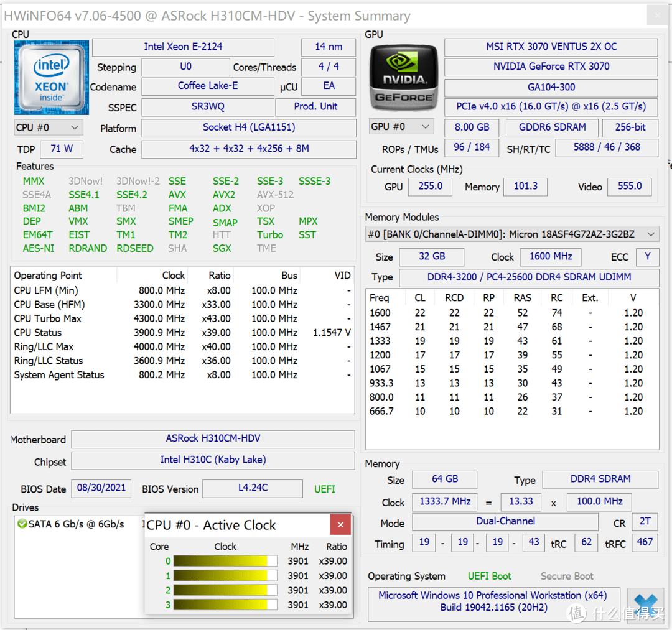This screenshot has width=672, height=630.
Task: Click the Intel H310C (Kaby Lake) chipset field
Action: (213, 460)
